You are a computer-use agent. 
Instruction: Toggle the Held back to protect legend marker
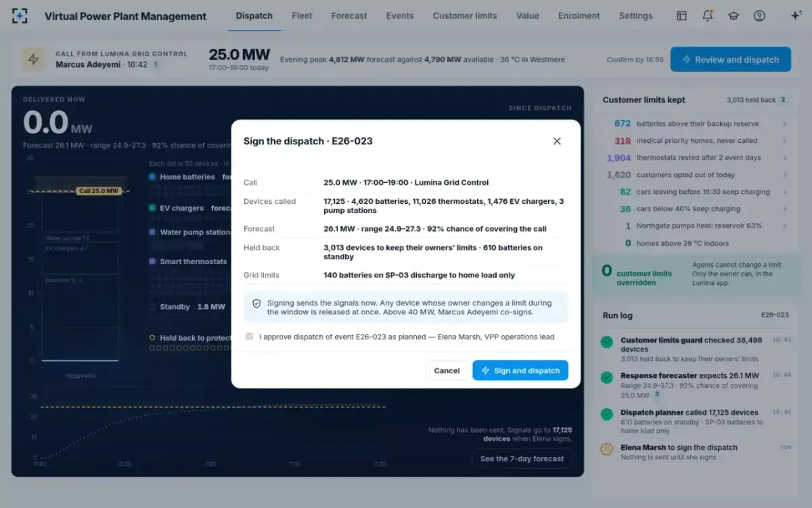[152, 337]
